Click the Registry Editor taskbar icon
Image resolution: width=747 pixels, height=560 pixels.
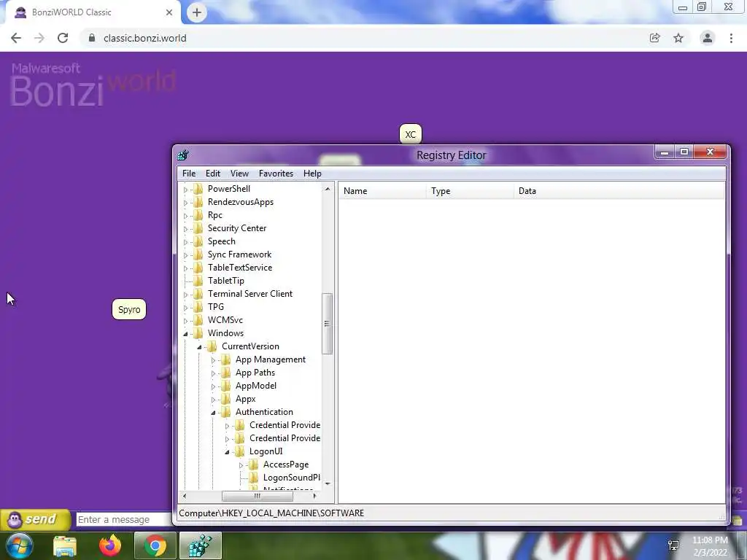pos(201,545)
